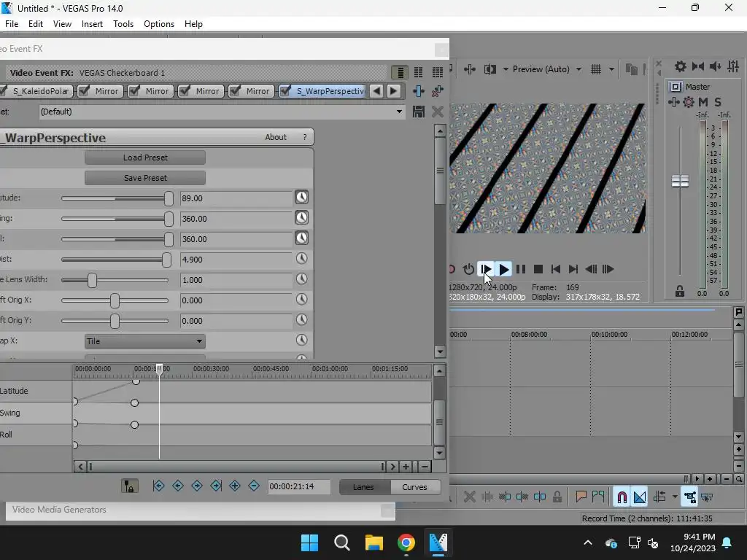The width and height of the screenshot is (747, 560).
Task: Open Google Chrome from taskbar
Action: 406,542
